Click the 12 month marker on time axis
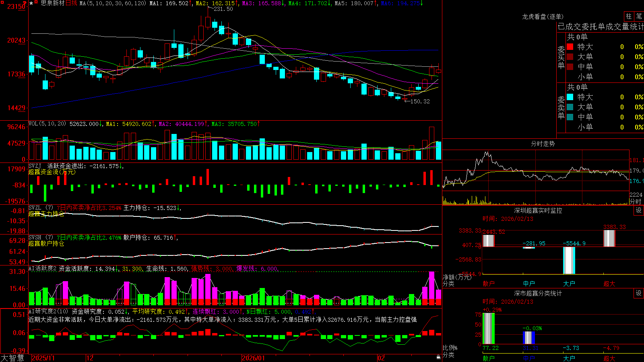Image resolution: width=644 pixels, height=362 pixels. (90, 358)
